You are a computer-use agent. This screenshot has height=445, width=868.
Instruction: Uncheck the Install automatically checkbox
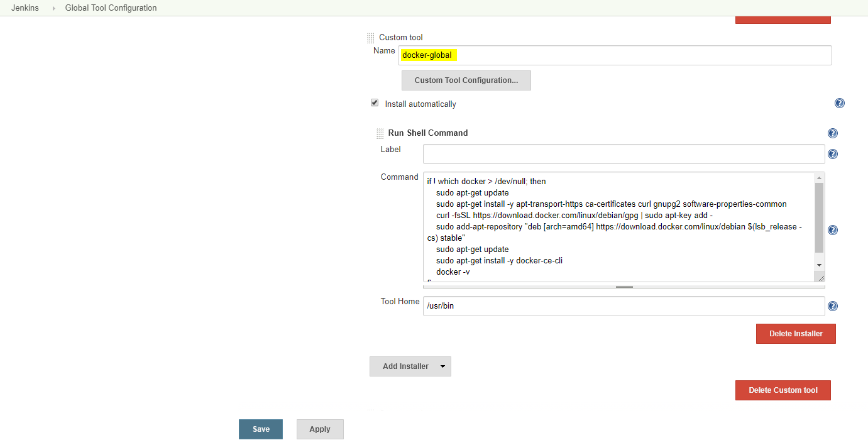[375, 103]
